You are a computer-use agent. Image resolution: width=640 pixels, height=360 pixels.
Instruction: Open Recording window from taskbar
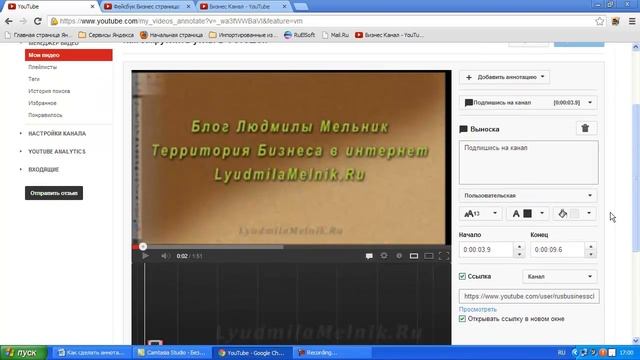(x=332, y=353)
